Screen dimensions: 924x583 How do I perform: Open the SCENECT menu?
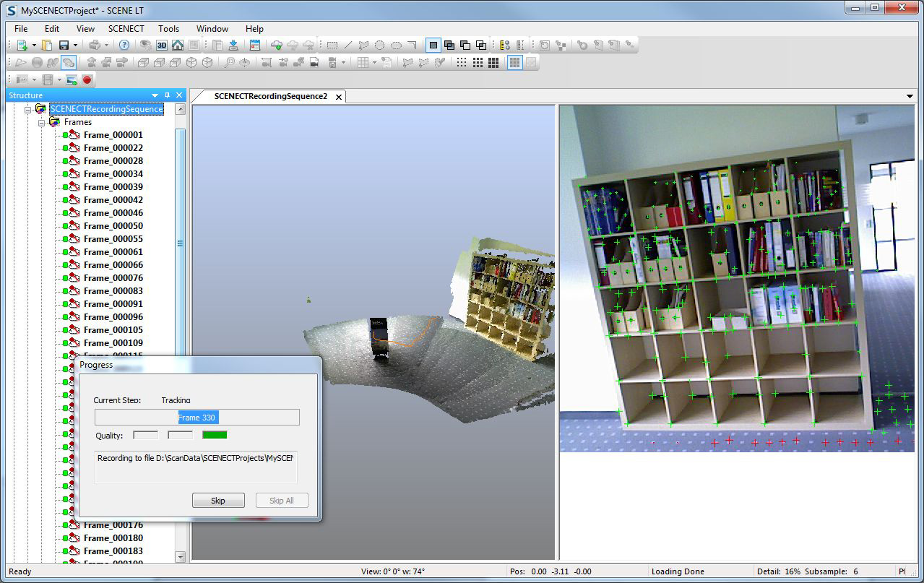pyautogui.click(x=126, y=29)
